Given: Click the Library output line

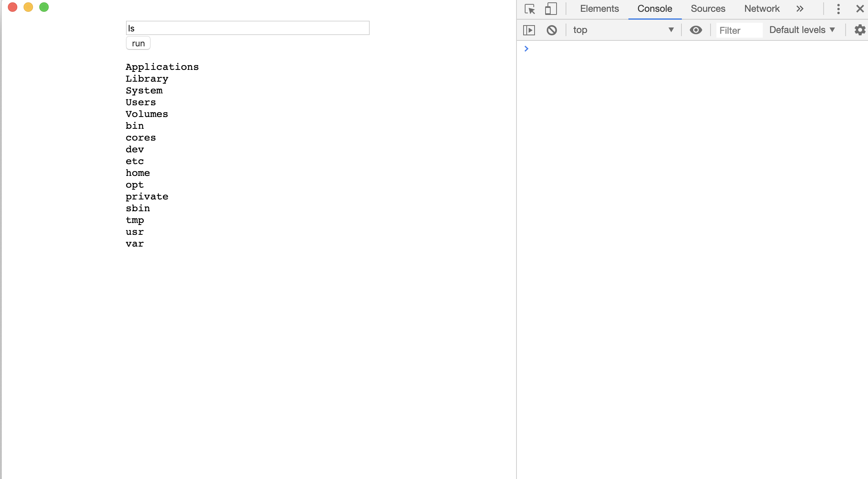Looking at the screenshot, I should pos(147,79).
